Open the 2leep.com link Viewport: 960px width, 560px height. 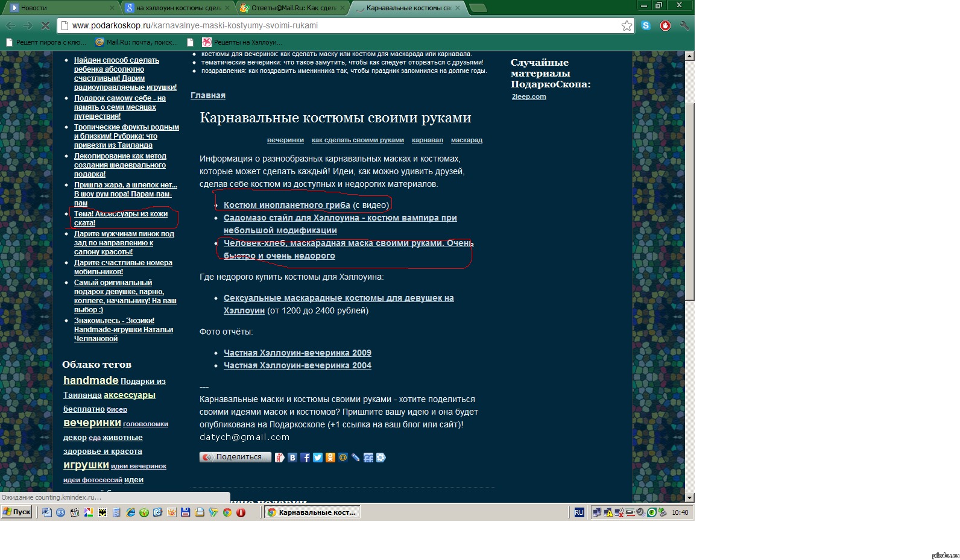[529, 96]
